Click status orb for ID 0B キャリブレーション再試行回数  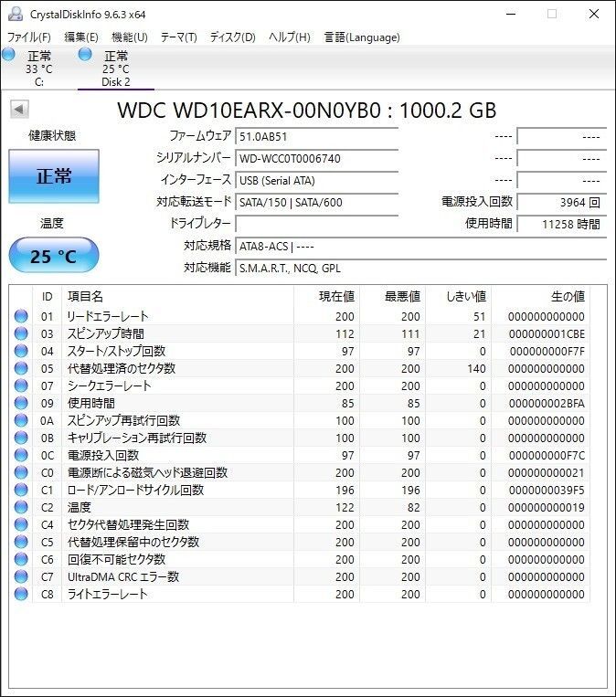pyautogui.click(x=21, y=438)
